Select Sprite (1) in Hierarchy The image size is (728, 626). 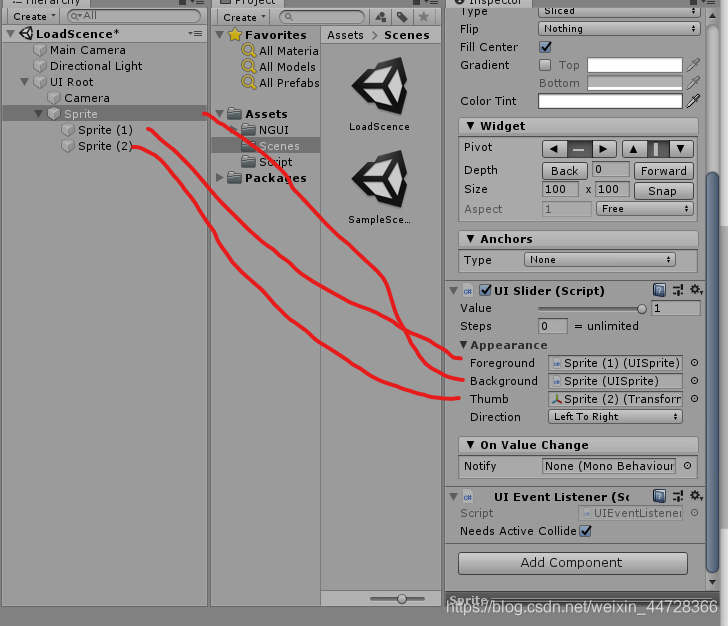(105, 130)
